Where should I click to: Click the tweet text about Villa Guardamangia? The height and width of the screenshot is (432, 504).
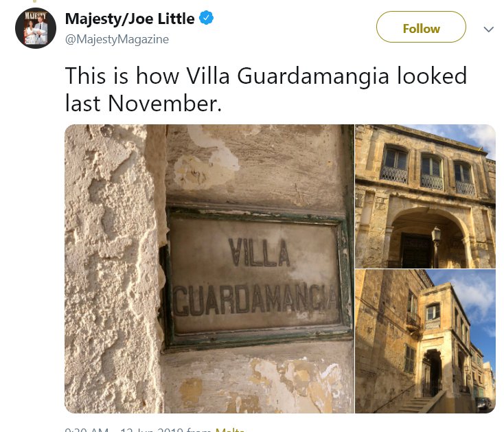pos(266,89)
